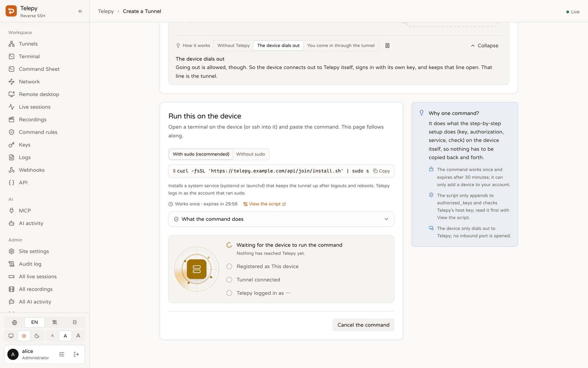Collapse the How it works panel
The width and height of the screenshot is (588, 368).
484,45
